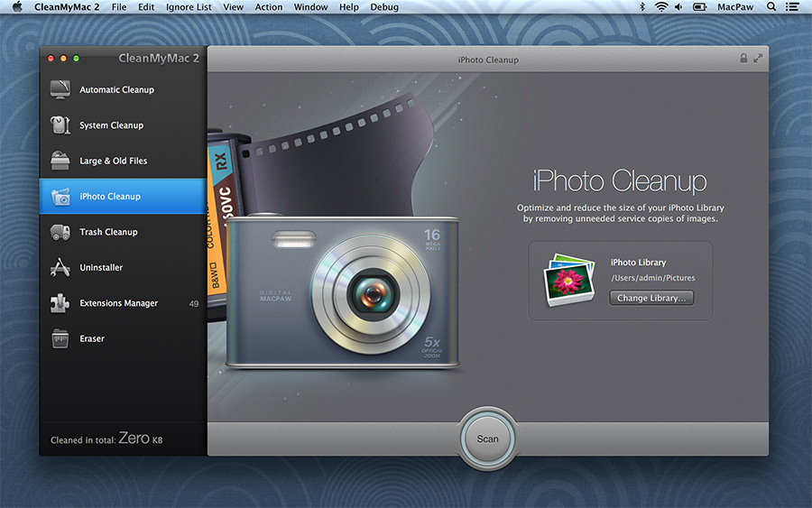Click the Extensions Manager count 49

194,303
